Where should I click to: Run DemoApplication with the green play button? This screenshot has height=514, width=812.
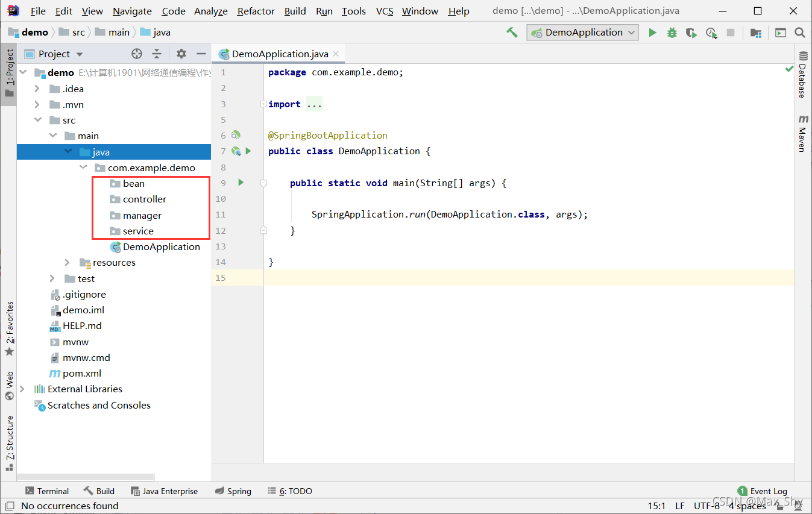click(652, 33)
